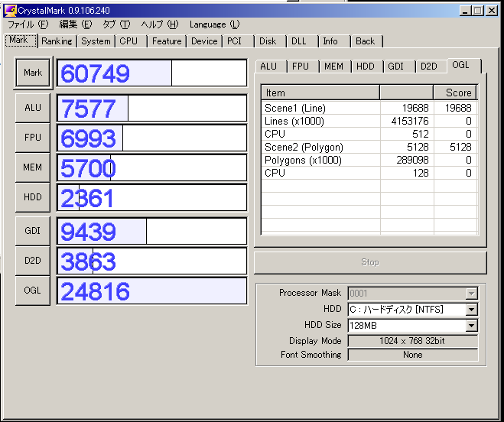Screen dimensions: 504x422
Task: Select the Polygons (x1000) row
Action: (369, 160)
